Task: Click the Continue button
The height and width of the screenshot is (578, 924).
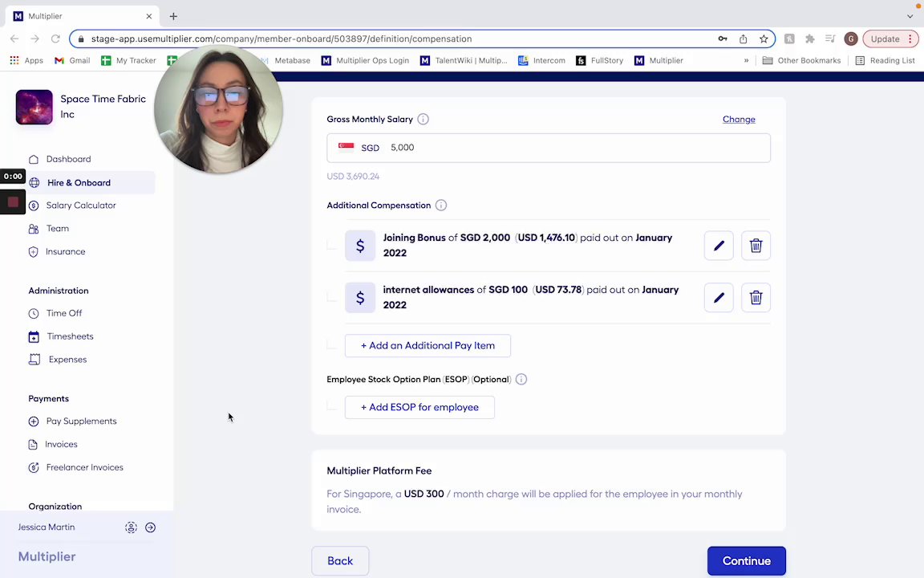Action: [x=746, y=561]
